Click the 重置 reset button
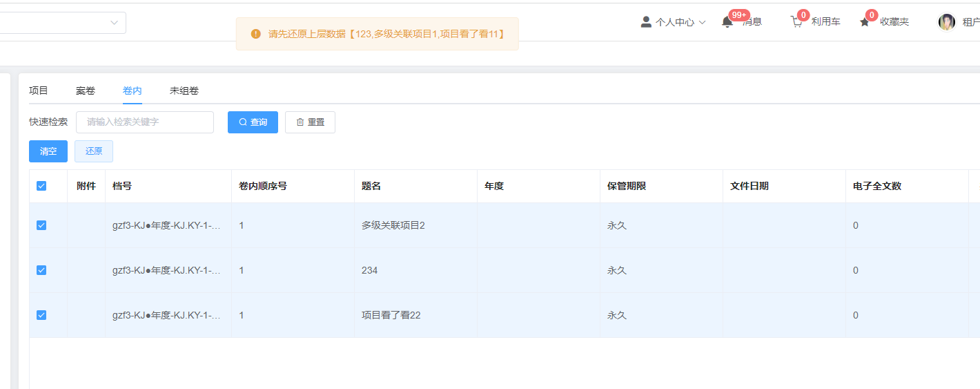This screenshot has height=389, width=980. tap(310, 122)
